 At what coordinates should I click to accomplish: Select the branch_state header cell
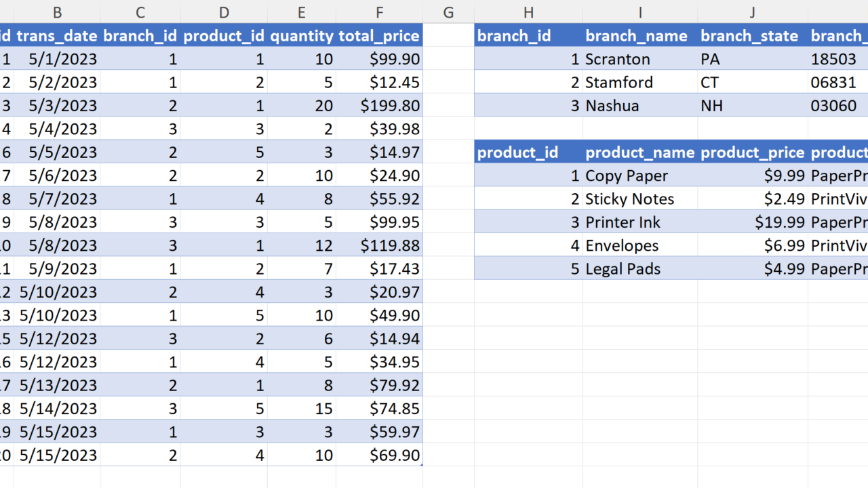tap(752, 36)
